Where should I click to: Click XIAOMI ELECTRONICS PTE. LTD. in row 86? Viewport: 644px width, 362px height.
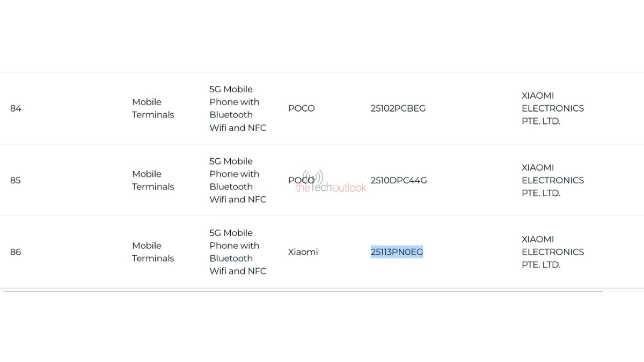pos(553,252)
